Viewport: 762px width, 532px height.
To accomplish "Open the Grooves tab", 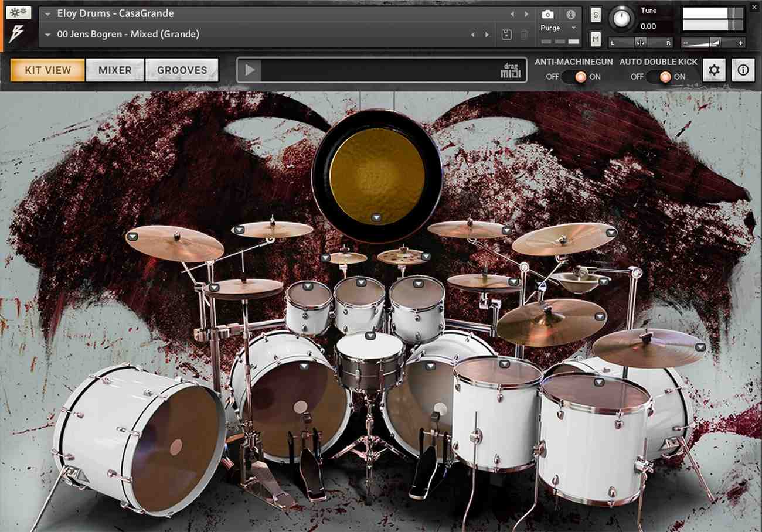I will click(x=182, y=70).
